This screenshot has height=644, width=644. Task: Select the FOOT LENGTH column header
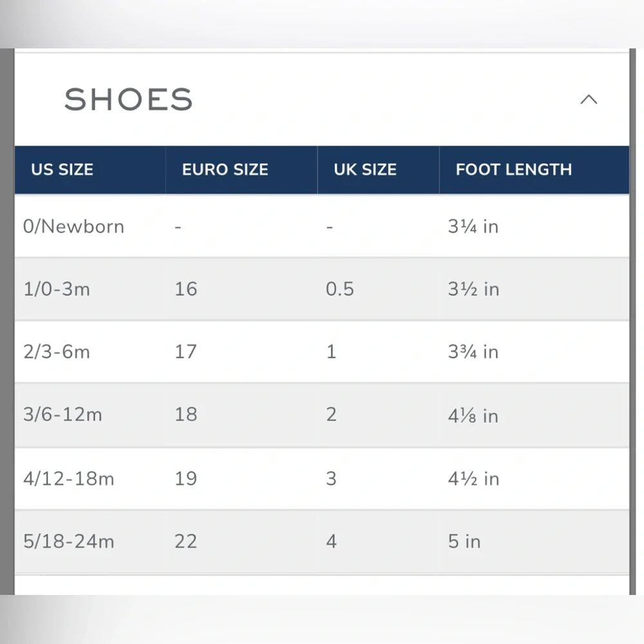(x=514, y=169)
